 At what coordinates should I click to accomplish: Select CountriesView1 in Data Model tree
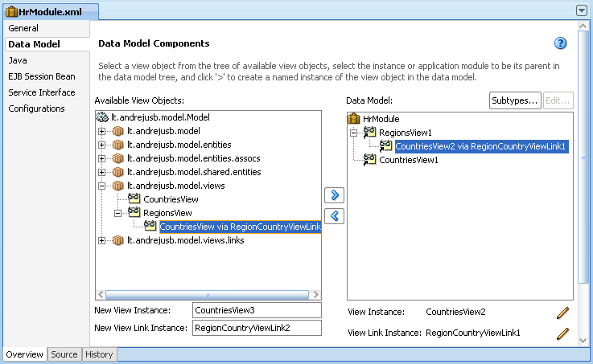pyautogui.click(x=409, y=160)
